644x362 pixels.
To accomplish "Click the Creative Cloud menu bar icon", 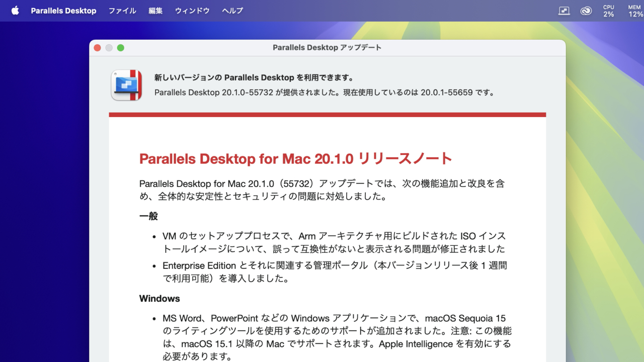I will pos(586,11).
